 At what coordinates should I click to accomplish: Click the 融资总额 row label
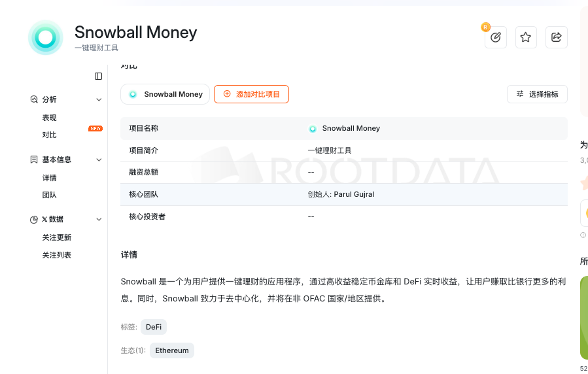(x=144, y=172)
